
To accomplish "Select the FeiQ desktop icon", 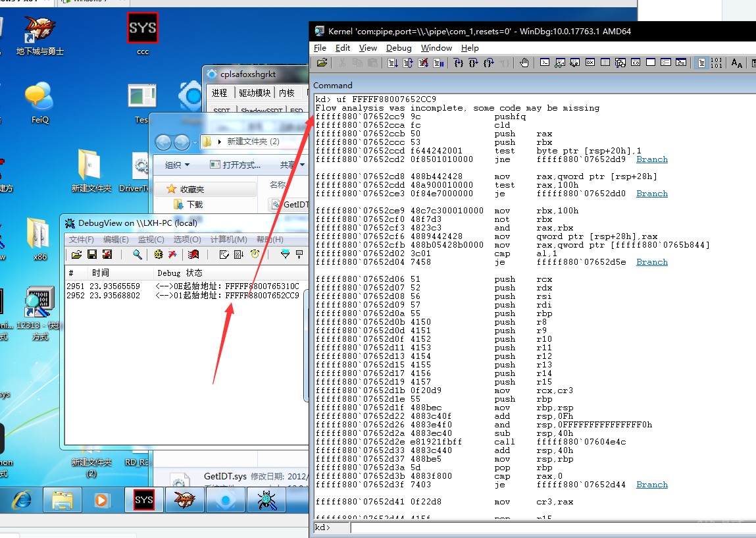I will (x=40, y=103).
